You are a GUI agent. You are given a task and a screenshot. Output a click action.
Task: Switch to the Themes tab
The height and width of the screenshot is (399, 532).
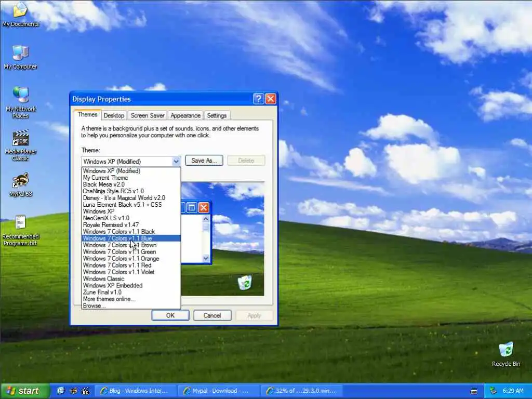[87, 115]
